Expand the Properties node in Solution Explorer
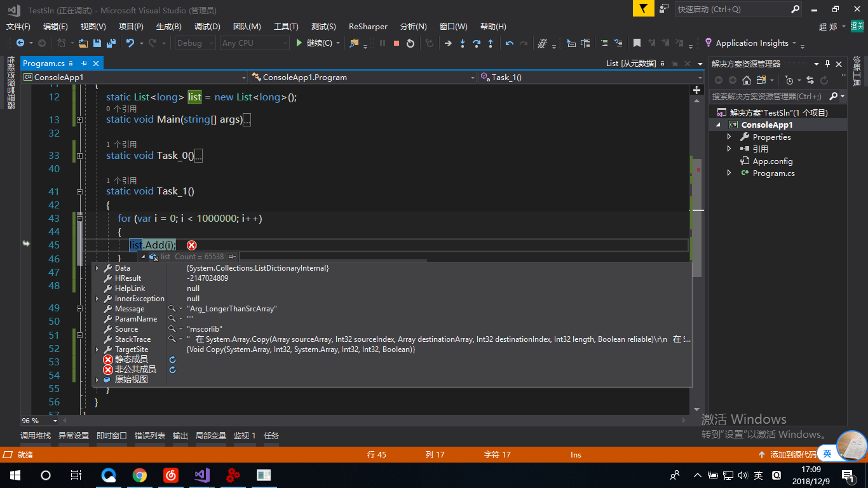The height and width of the screenshot is (488, 868). (729, 137)
